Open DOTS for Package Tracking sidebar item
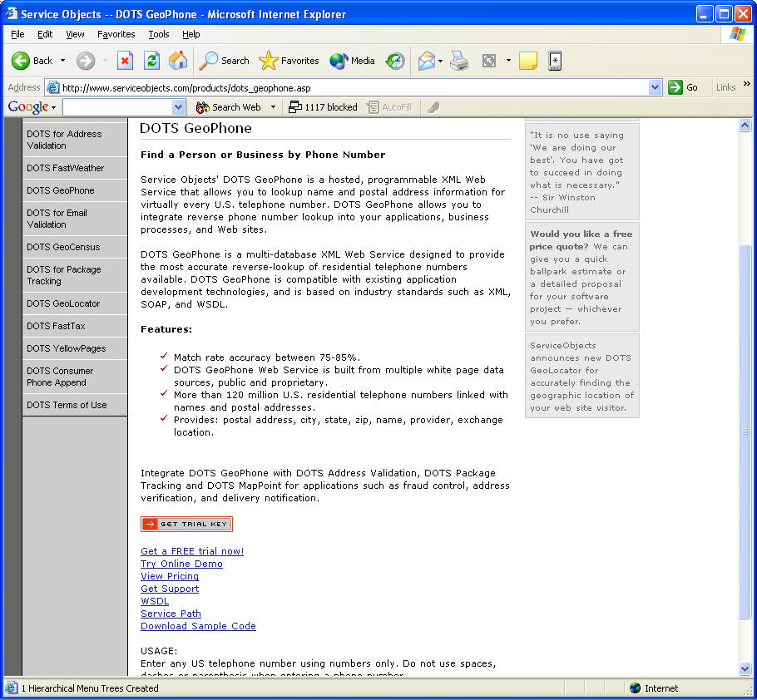 [75, 275]
